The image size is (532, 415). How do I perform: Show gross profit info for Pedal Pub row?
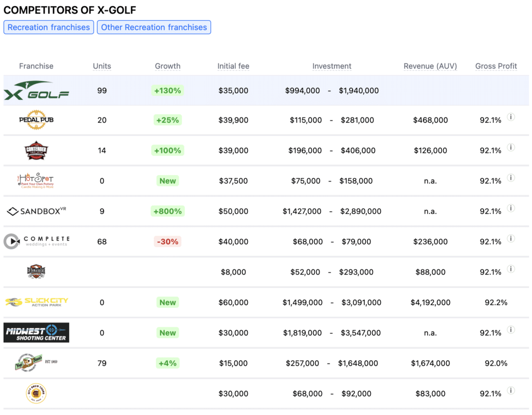coord(511,117)
